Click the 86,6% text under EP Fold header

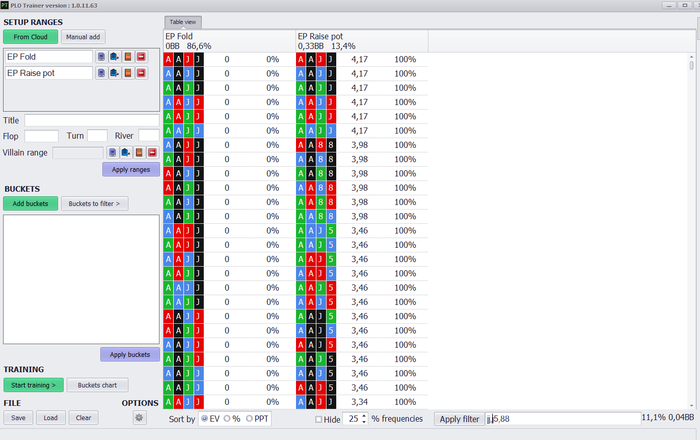click(x=199, y=46)
